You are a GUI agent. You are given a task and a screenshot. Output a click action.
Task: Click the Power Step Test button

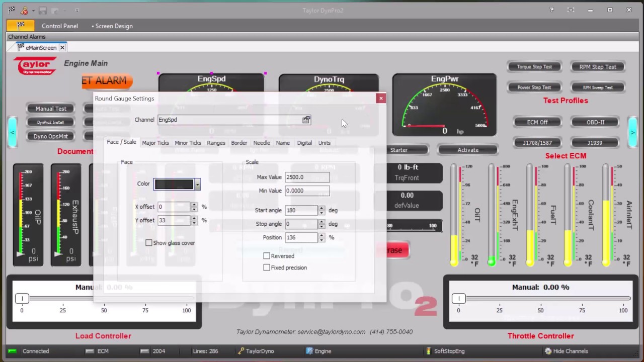pos(534,87)
